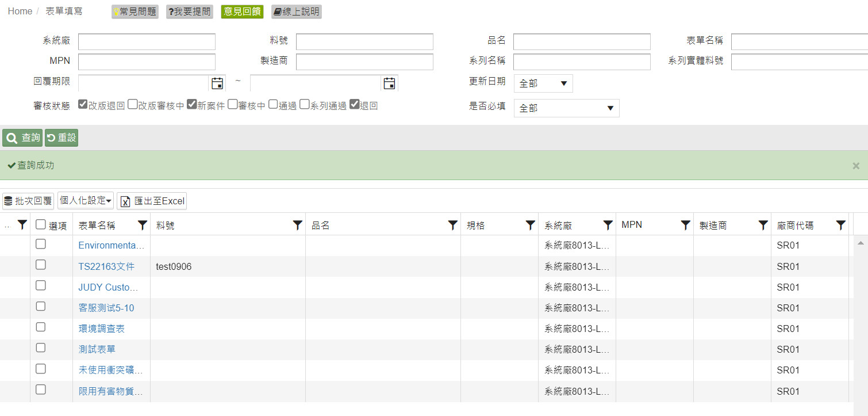
Task: Open the 環境調查表 form link
Action: (x=102, y=329)
